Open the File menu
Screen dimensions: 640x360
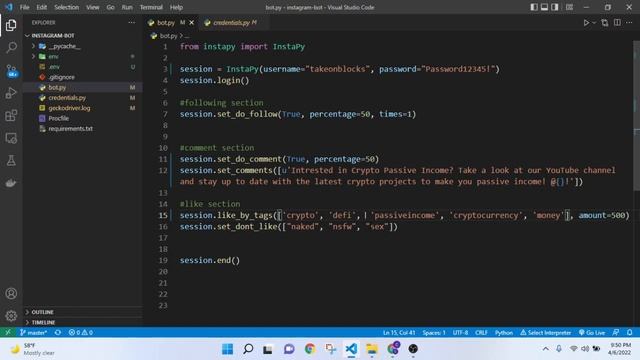(24, 7)
